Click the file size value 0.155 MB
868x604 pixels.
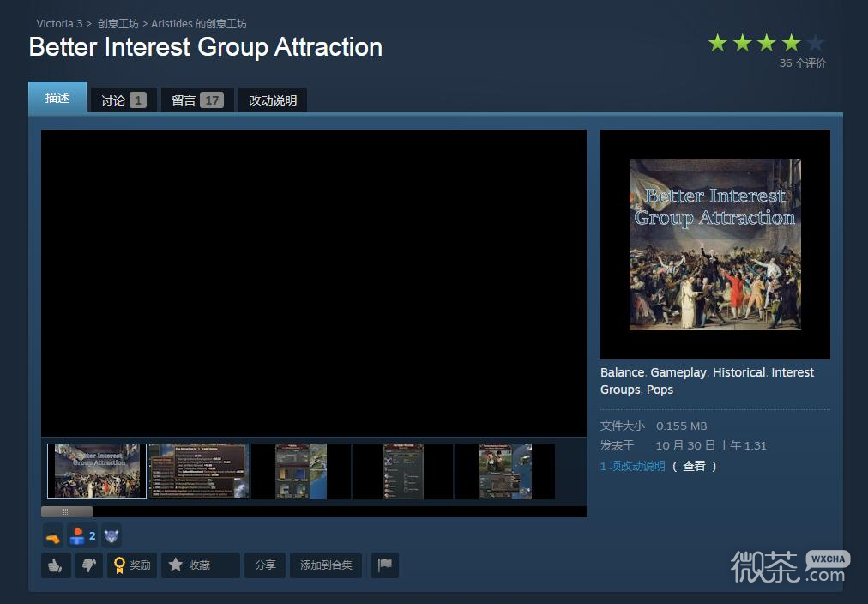tap(681, 426)
